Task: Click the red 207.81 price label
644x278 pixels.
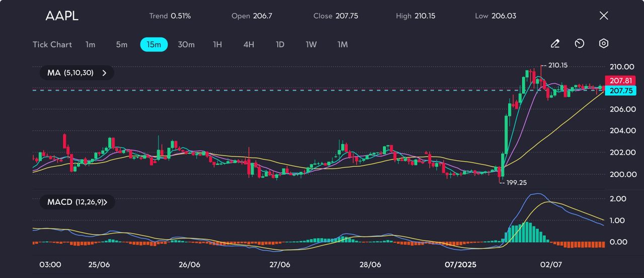Action: coord(622,81)
